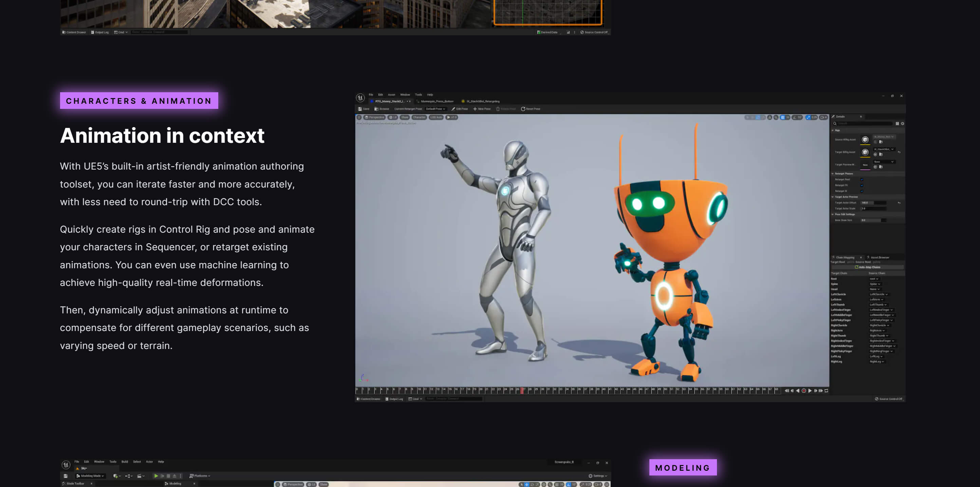
Task: Click the New Pose plus button
Action: click(475, 109)
